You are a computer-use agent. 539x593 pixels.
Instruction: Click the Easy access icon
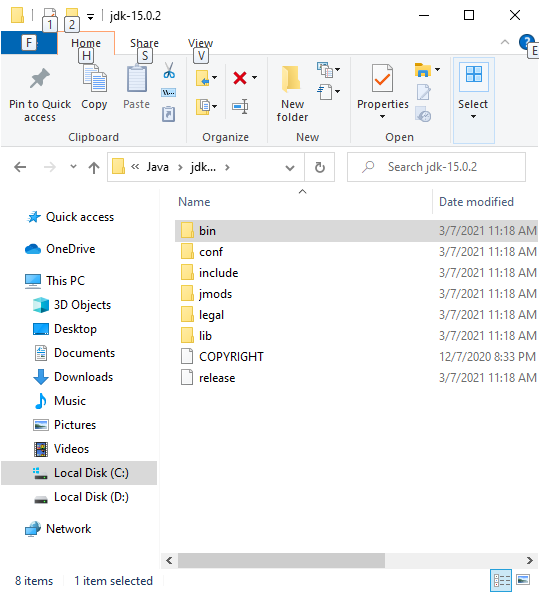(325, 92)
